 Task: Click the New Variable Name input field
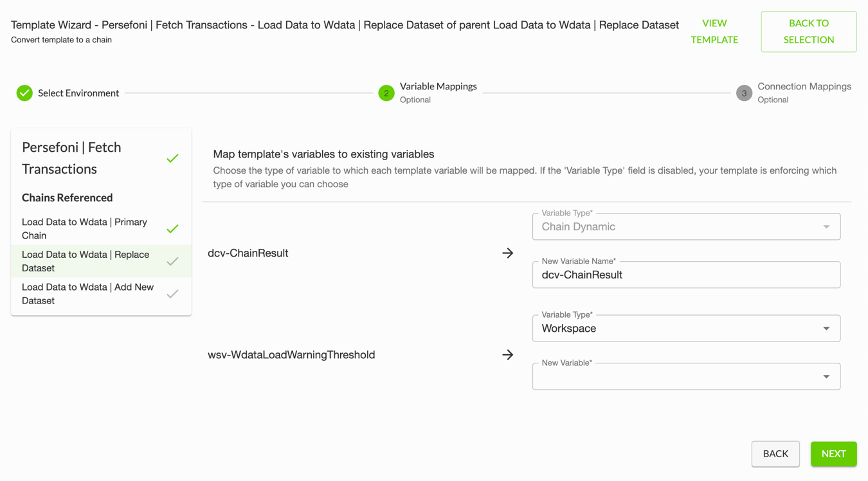[686, 275]
